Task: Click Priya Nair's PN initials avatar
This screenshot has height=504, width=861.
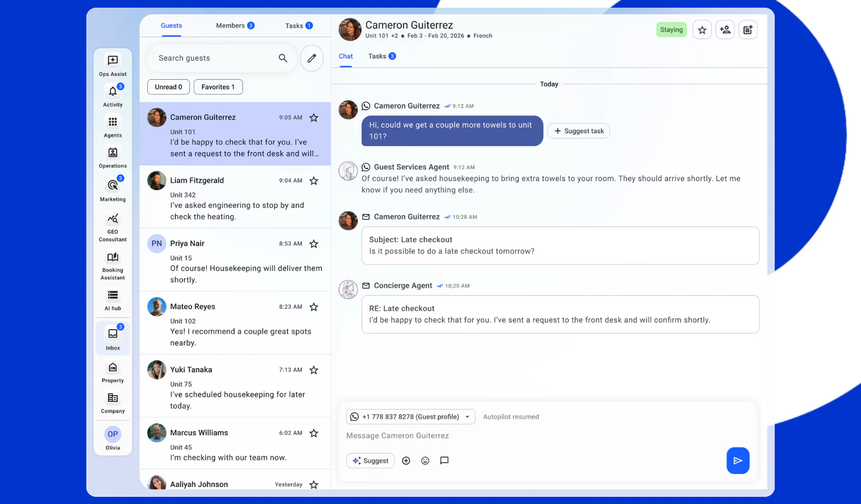Action: click(x=157, y=244)
